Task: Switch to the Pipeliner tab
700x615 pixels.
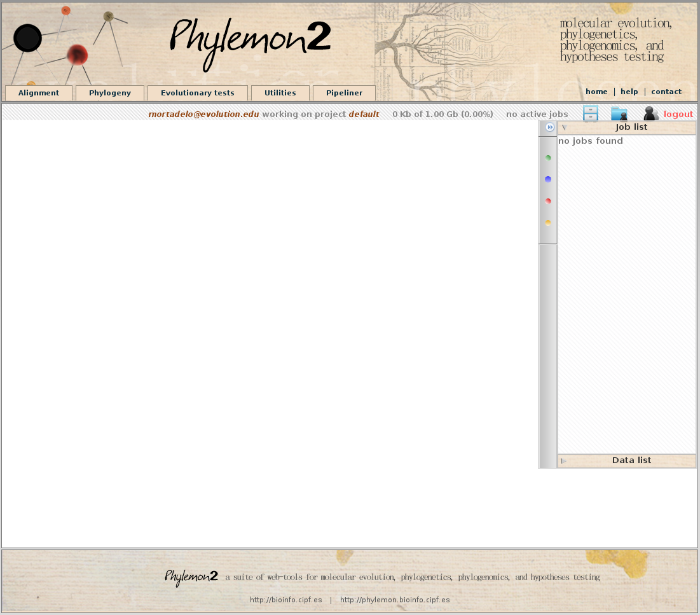Action: click(x=344, y=93)
